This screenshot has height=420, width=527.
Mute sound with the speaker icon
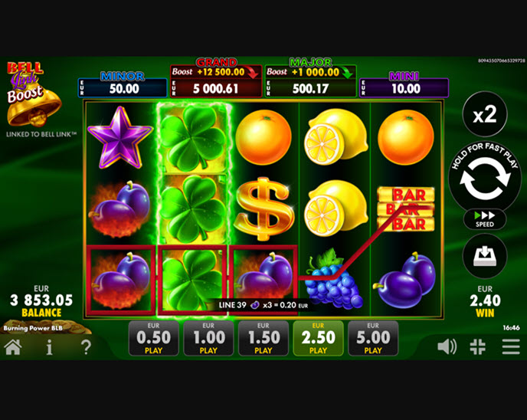click(x=447, y=346)
